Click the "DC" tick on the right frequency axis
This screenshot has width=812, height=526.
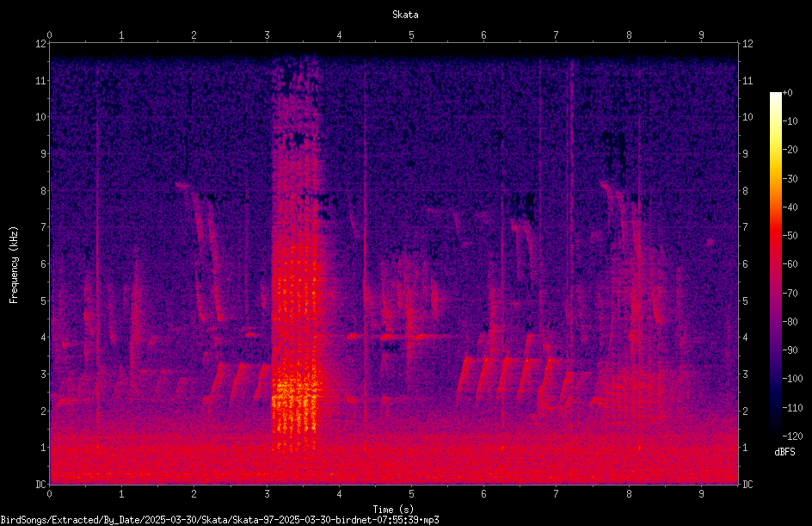coord(747,485)
